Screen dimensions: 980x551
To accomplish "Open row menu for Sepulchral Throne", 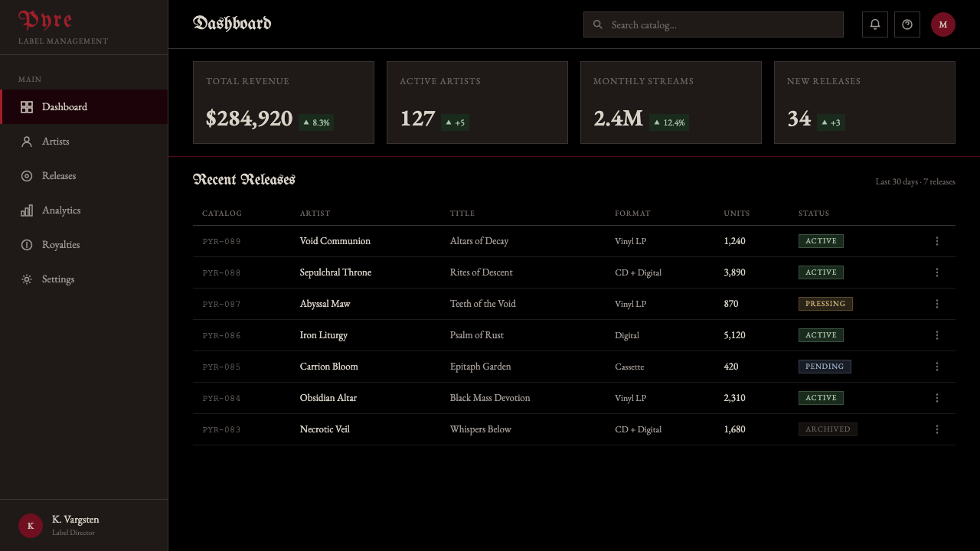I will [937, 272].
